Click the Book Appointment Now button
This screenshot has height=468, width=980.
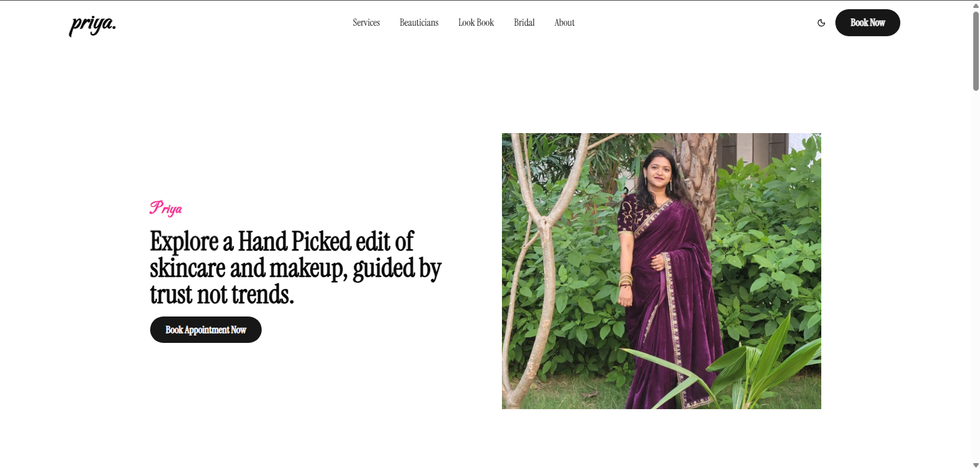(x=206, y=330)
